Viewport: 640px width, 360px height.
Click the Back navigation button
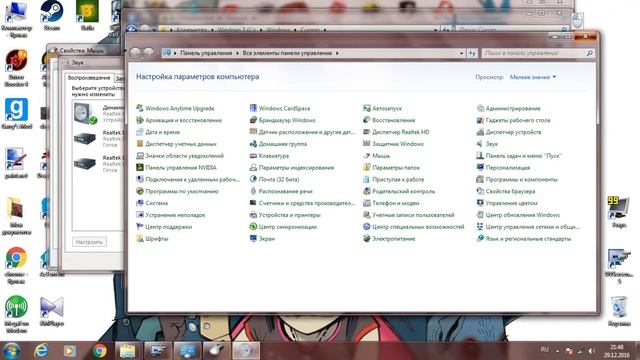pyautogui.click(x=136, y=53)
